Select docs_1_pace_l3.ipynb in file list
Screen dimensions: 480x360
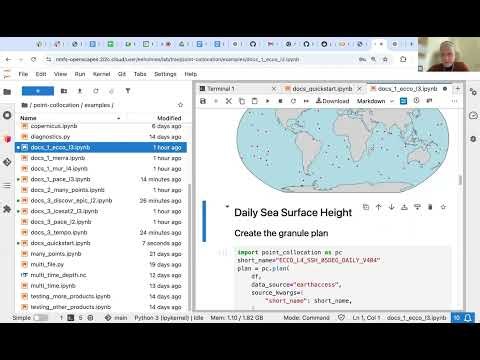click(x=101, y=179)
